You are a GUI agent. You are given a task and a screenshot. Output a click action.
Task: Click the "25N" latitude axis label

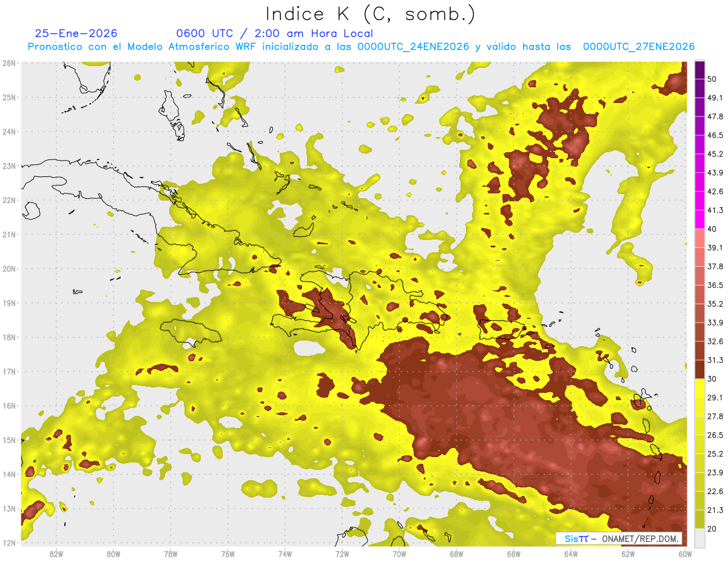click(9, 97)
